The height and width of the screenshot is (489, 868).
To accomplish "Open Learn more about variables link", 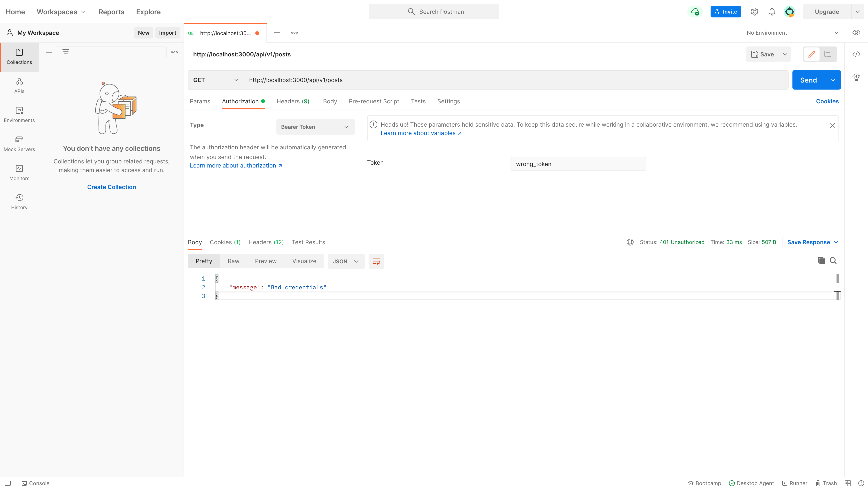I will pos(421,133).
